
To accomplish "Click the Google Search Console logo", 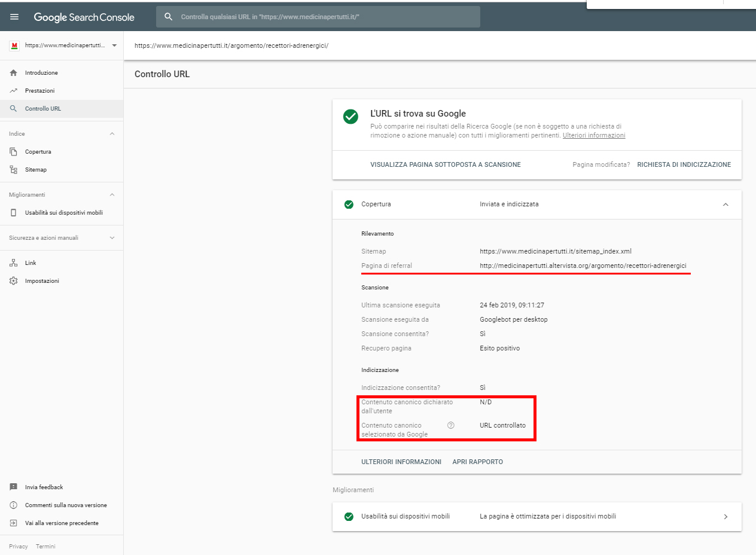I will pyautogui.click(x=84, y=17).
